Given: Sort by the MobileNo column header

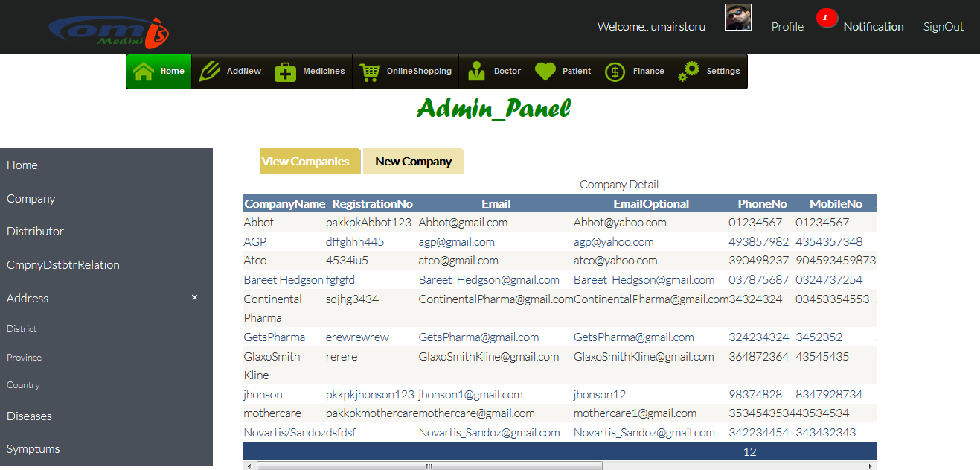Looking at the screenshot, I should 836,204.
